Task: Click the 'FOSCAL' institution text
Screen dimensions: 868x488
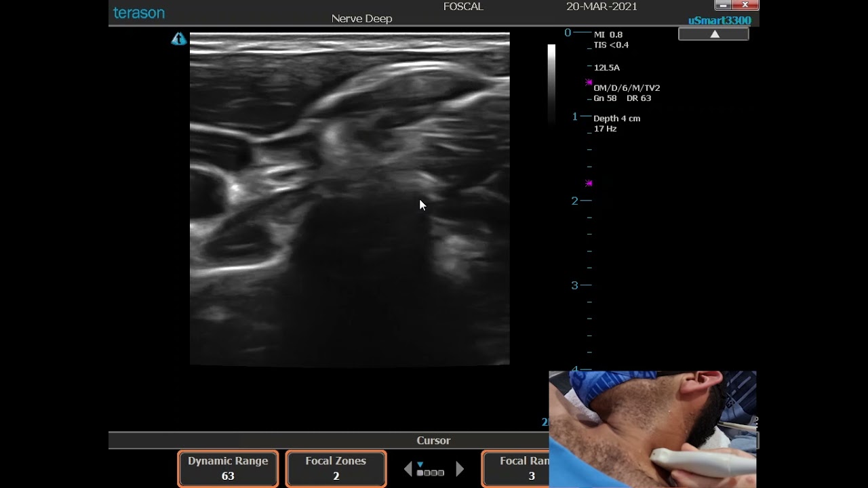Action: (463, 7)
